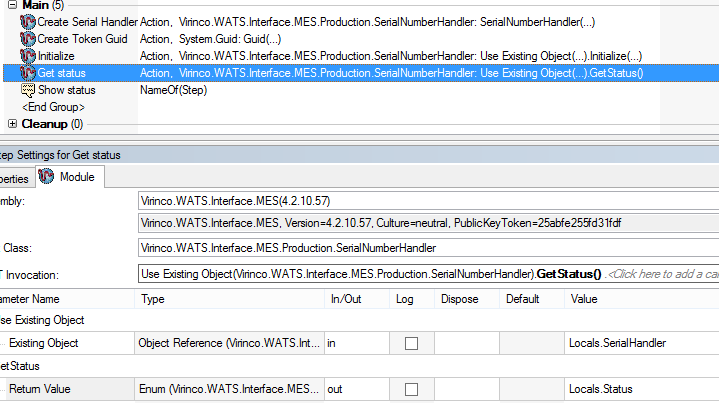719x403 pixels.
Task: Click the Show status message popup icon
Action: (28, 90)
